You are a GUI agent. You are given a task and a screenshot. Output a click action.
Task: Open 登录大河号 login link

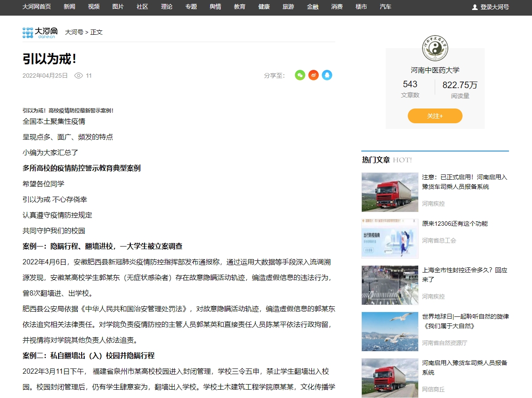[x=495, y=7]
